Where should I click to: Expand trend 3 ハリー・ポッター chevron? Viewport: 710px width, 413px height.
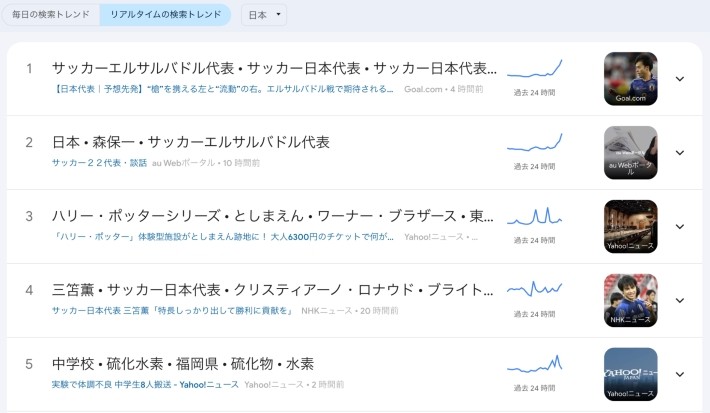680,226
